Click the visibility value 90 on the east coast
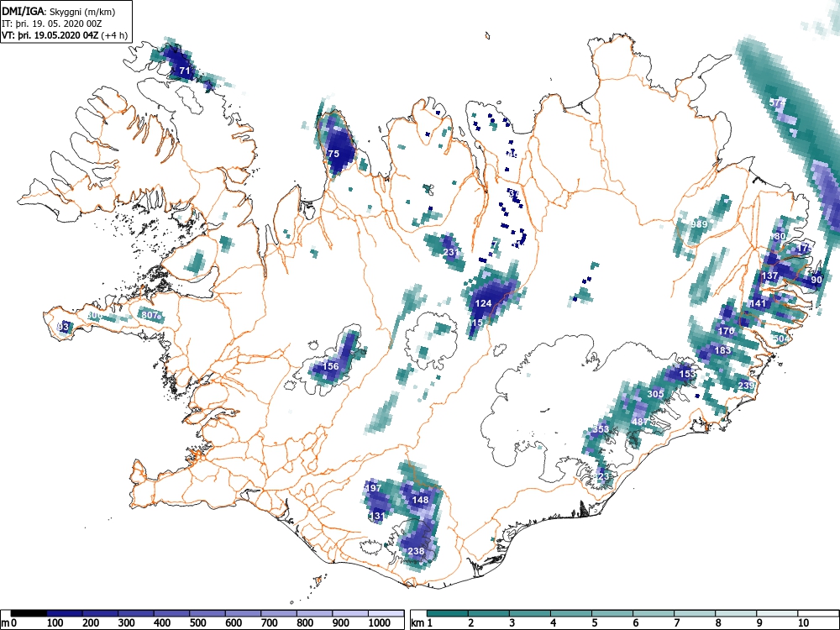Screen dimensions: 840x630 point(816,280)
